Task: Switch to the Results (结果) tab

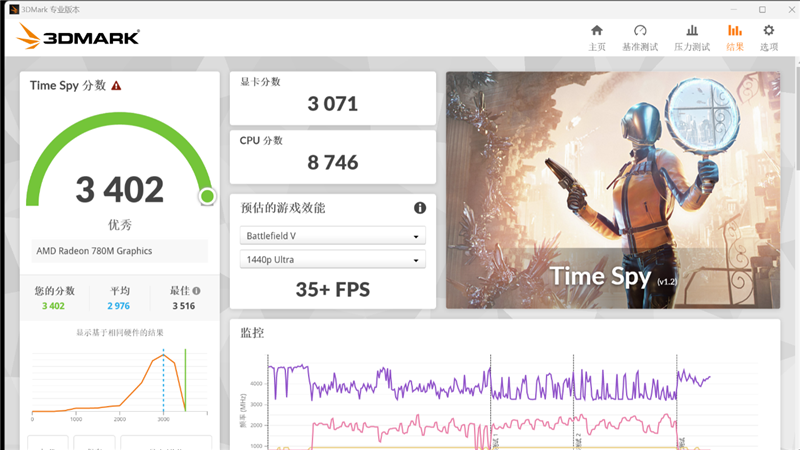Action: tap(735, 38)
